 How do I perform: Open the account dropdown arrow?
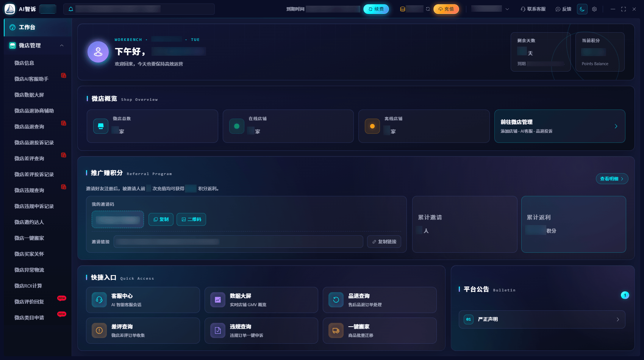click(507, 9)
